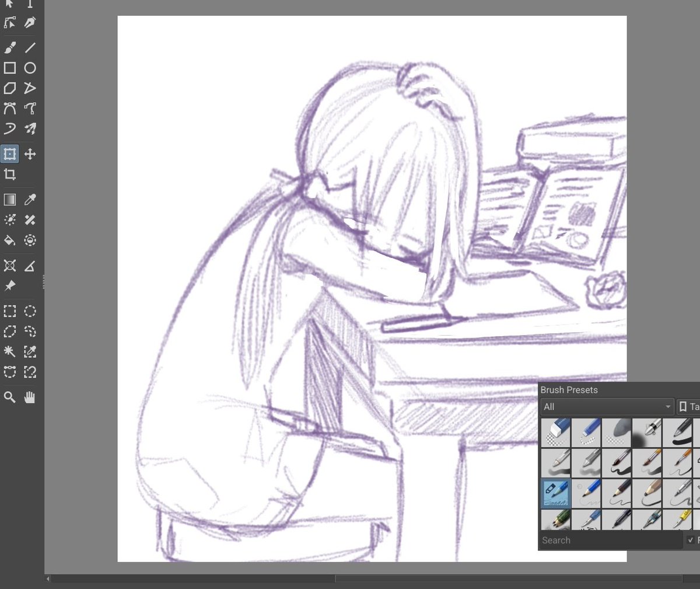Select the Measure tool
This screenshot has height=589, width=700.
[30, 266]
